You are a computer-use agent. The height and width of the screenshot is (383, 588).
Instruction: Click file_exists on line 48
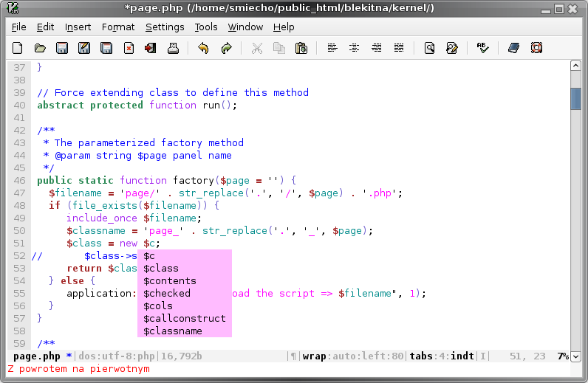click(x=105, y=206)
